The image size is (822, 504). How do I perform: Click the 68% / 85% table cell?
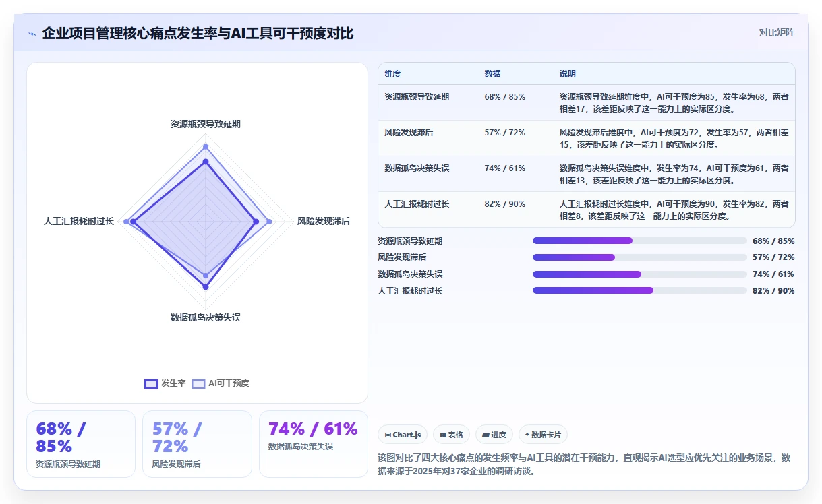click(x=504, y=97)
